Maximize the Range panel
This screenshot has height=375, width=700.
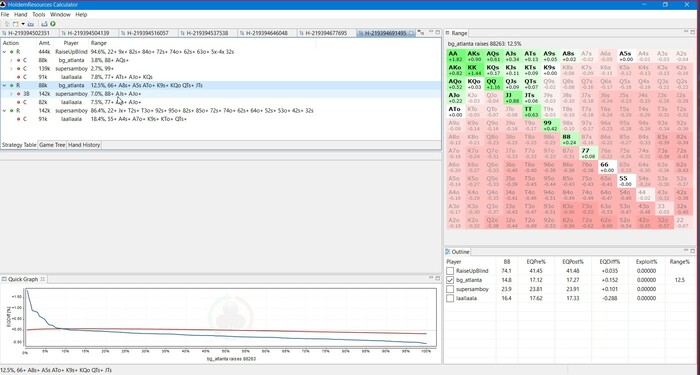pos(693,32)
